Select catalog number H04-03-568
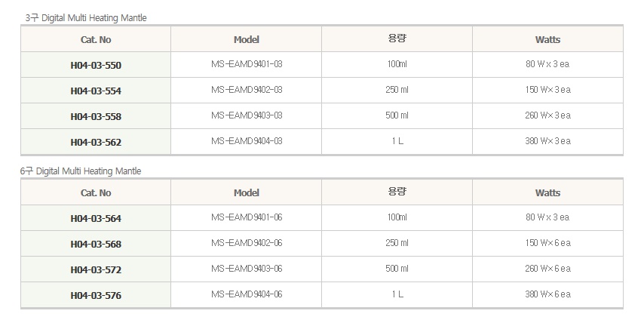 [96, 244]
